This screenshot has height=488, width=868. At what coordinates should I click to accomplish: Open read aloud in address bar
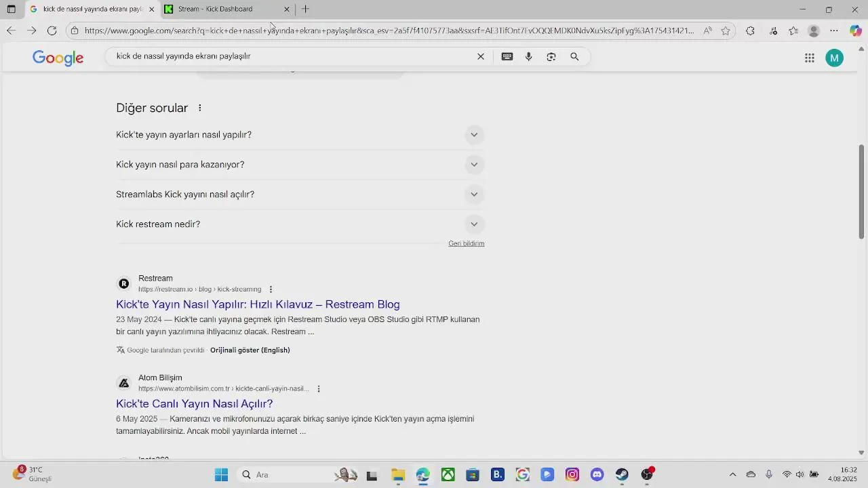(x=707, y=30)
